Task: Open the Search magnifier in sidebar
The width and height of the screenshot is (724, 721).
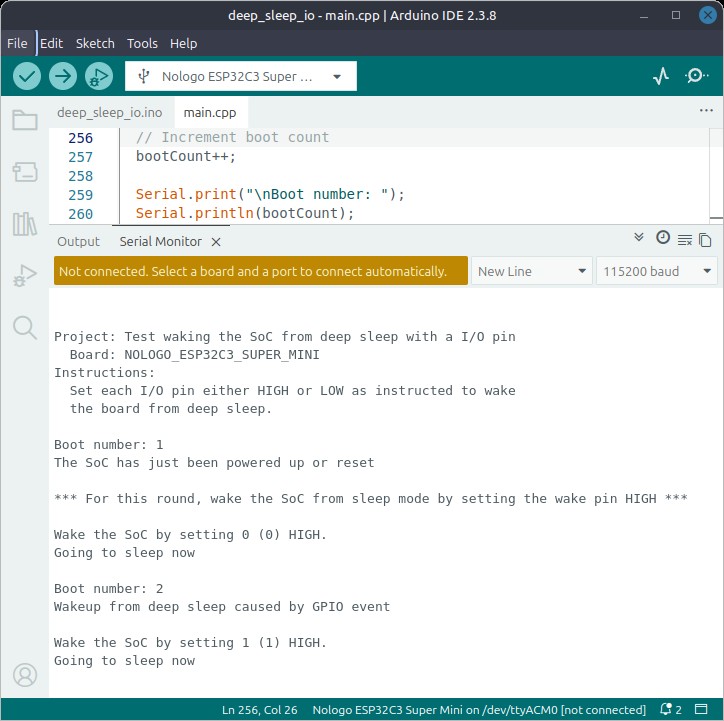Action: point(25,328)
